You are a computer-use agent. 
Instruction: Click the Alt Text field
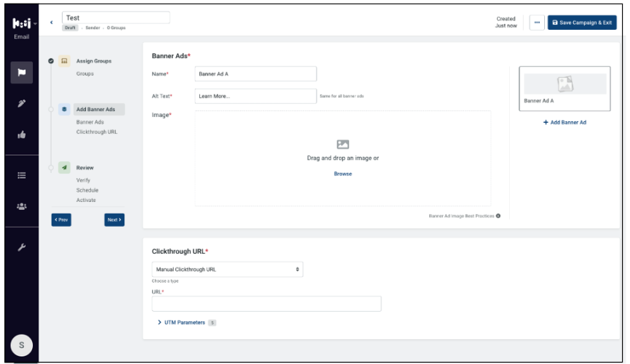[x=255, y=97]
